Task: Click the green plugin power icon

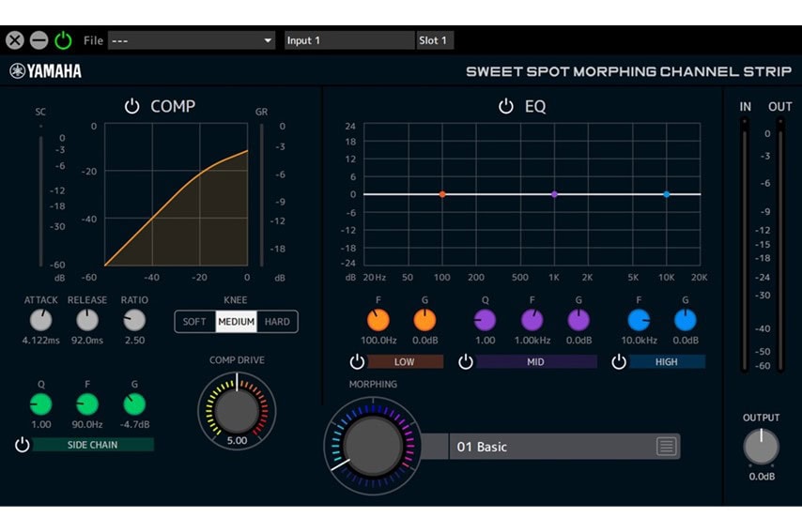Action: 63,40
